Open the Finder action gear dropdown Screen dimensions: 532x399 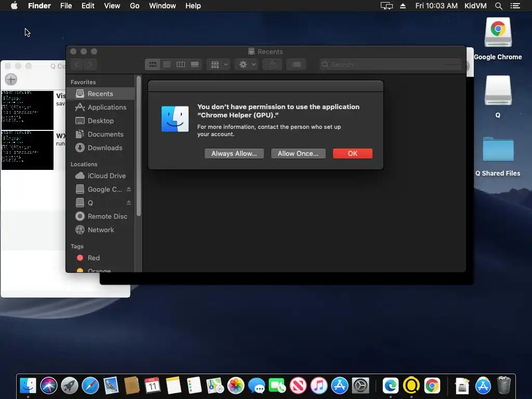(x=247, y=64)
